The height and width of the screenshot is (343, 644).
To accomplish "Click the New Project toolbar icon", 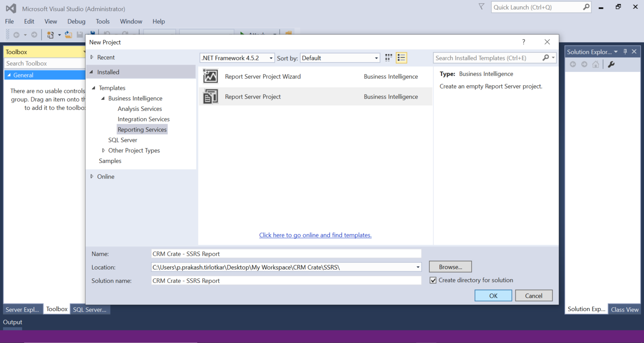I will click(x=51, y=35).
